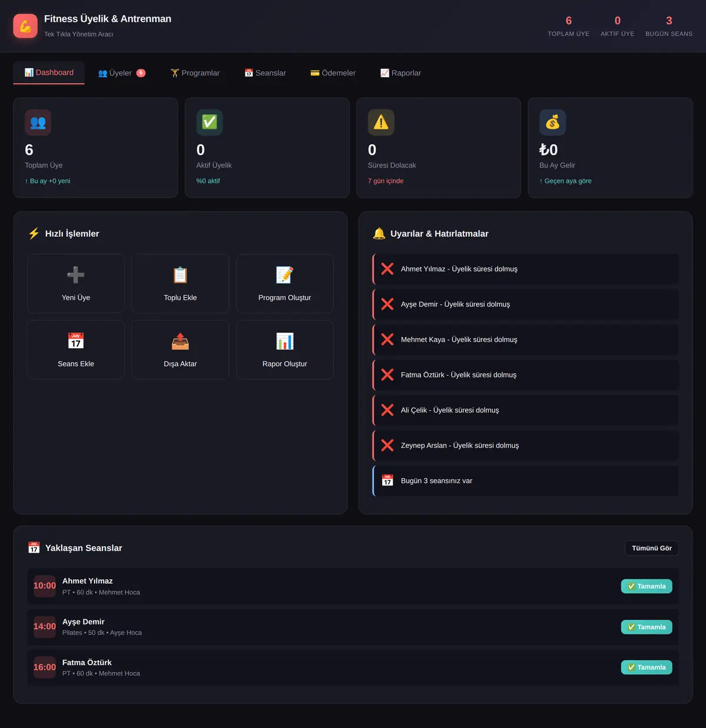Click the BUGÜN SEANS header stat
Image resolution: width=706 pixels, height=728 pixels.
[x=669, y=26]
